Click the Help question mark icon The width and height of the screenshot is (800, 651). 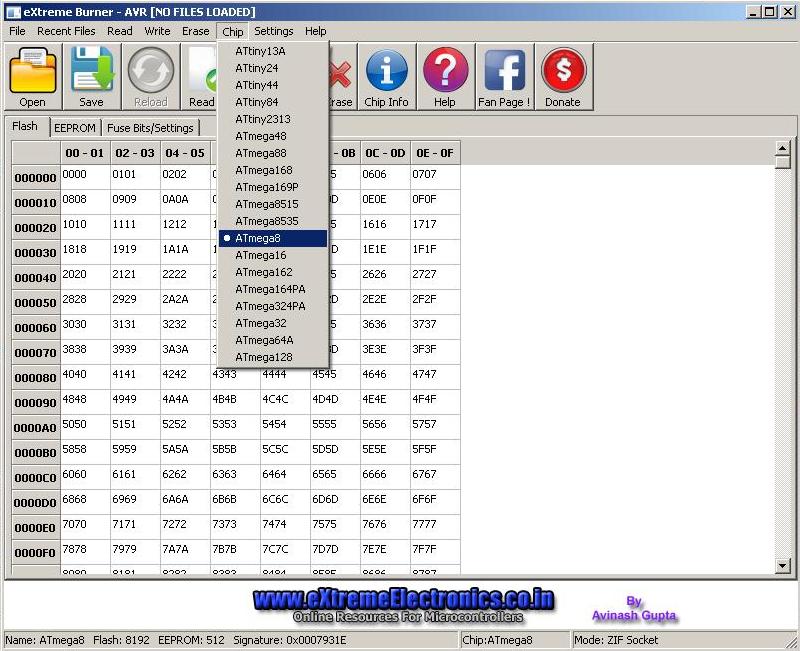pos(445,70)
